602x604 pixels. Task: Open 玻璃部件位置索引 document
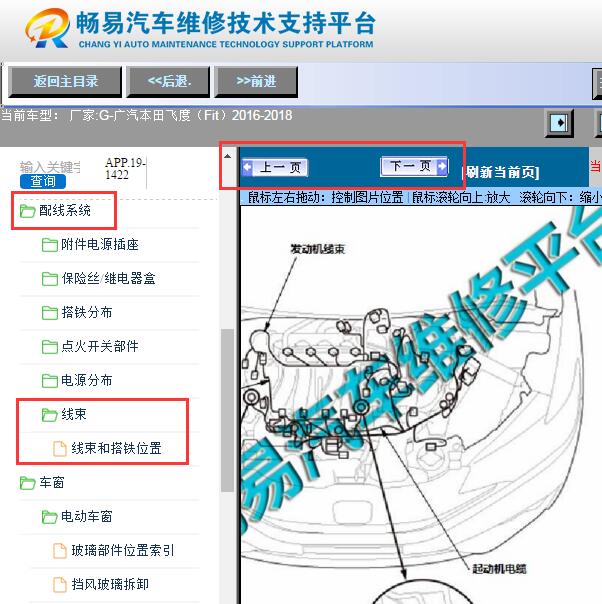(122, 550)
